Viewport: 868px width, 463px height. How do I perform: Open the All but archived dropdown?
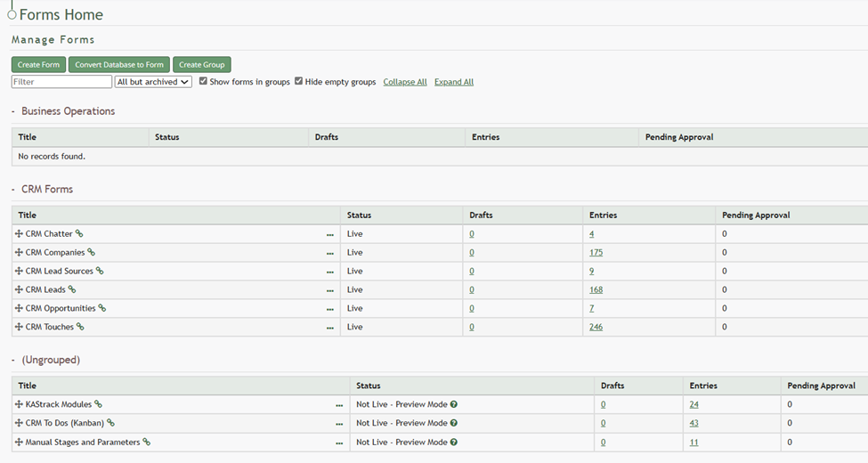(x=153, y=82)
